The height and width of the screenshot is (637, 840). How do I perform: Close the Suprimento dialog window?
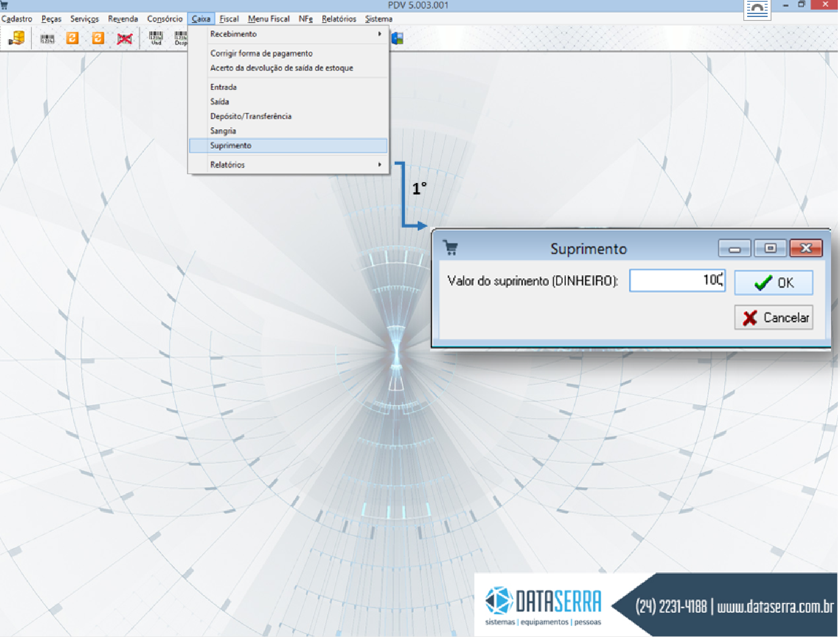click(806, 248)
